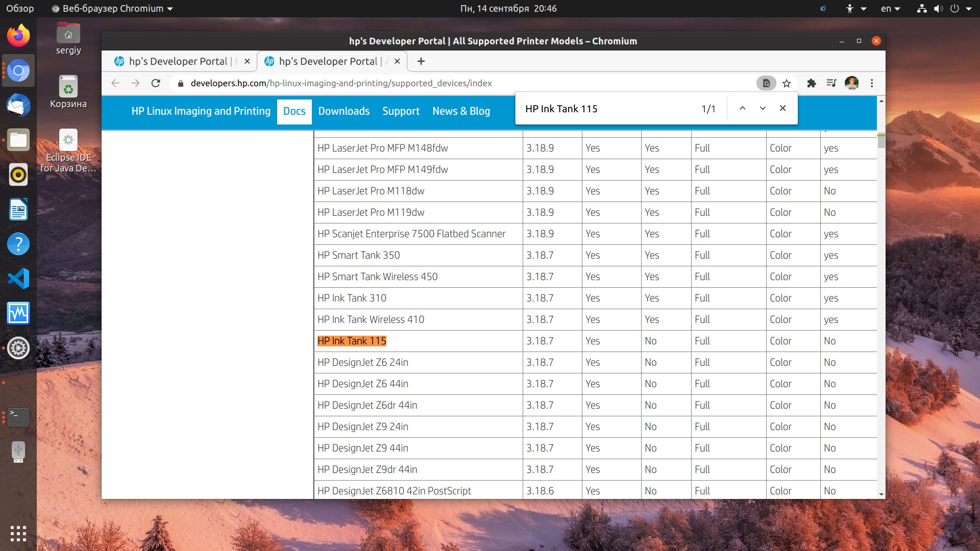Open the Chromium three-dot menu
This screenshot has height=551, width=980.
click(872, 83)
